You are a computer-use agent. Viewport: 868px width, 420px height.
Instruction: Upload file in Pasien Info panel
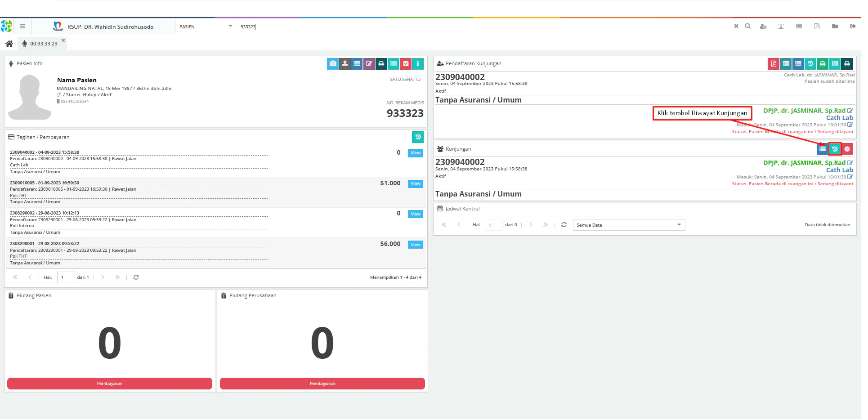345,64
